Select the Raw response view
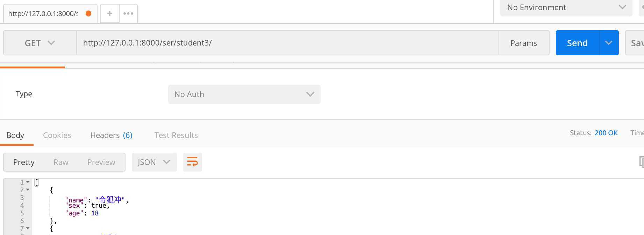This screenshot has width=644, height=235. coord(61,162)
